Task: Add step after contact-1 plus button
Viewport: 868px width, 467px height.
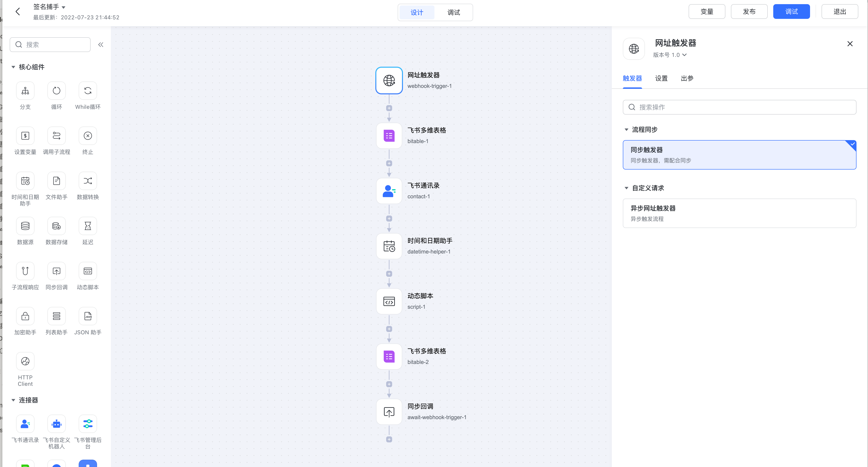Action: click(389, 219)
